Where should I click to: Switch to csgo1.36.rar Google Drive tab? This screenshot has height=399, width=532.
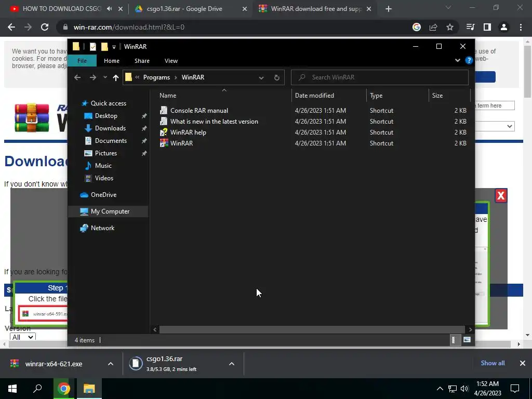tap(184, 9)
